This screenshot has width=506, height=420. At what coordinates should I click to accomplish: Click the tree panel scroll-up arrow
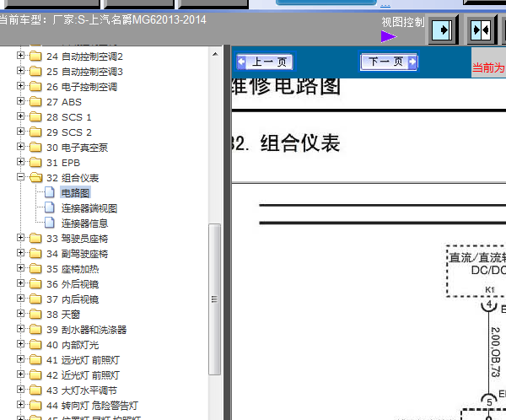(215, 54)
